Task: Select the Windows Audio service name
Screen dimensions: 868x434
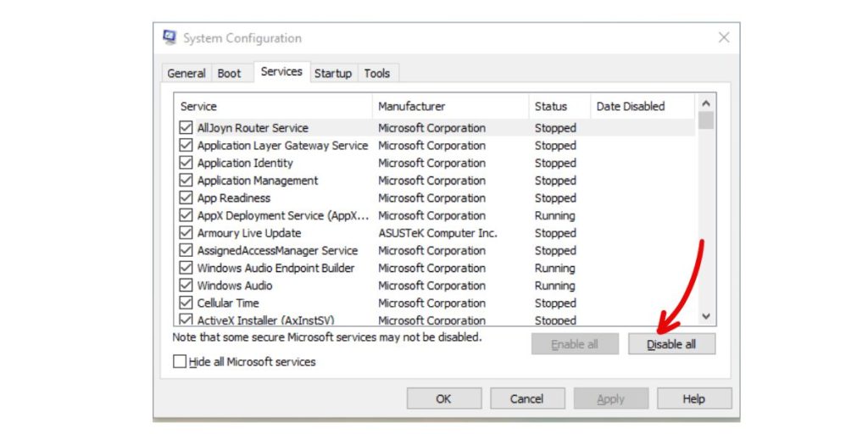Action: pos(235,286)
